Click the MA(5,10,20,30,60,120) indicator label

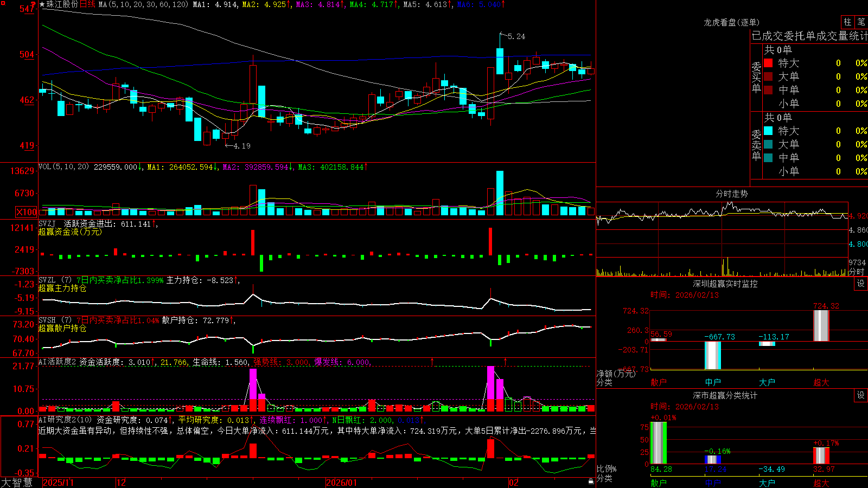143,4
